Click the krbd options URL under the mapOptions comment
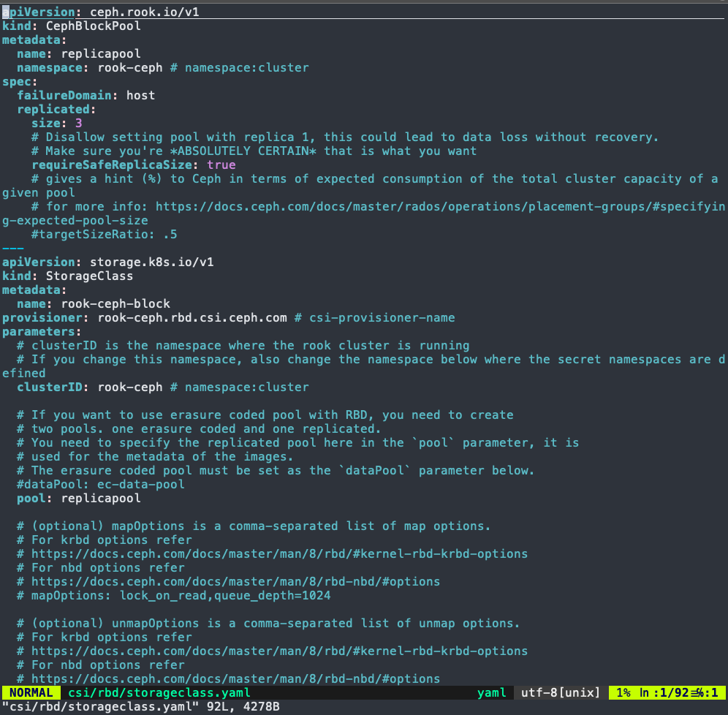 point(278,553)
